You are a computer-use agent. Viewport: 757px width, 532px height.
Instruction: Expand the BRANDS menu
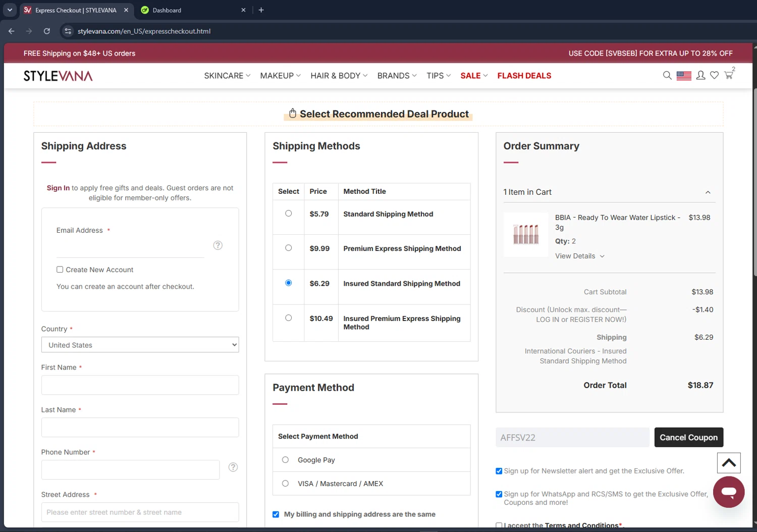[397, 76]
